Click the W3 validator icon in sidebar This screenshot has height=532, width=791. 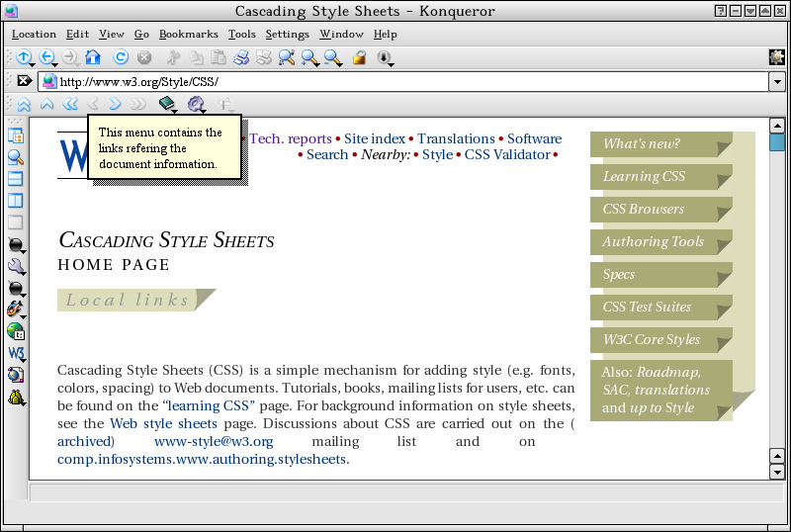point(16,353)
